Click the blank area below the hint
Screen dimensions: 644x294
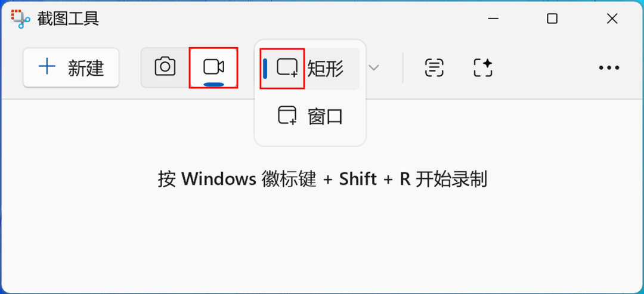tap(322, 245)
